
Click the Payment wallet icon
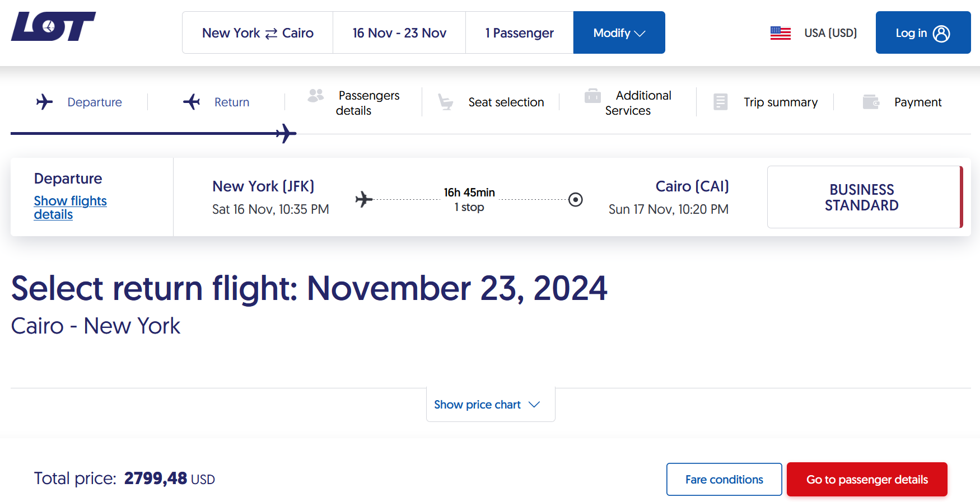click(x=871, y=102)
